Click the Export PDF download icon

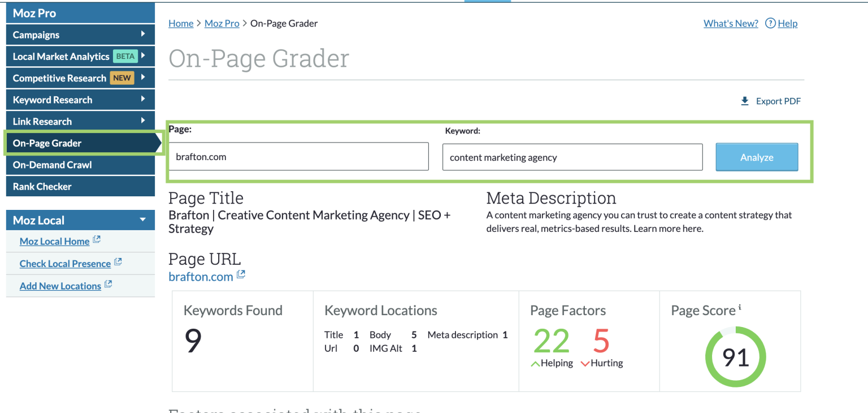click(x=744, y=101)
